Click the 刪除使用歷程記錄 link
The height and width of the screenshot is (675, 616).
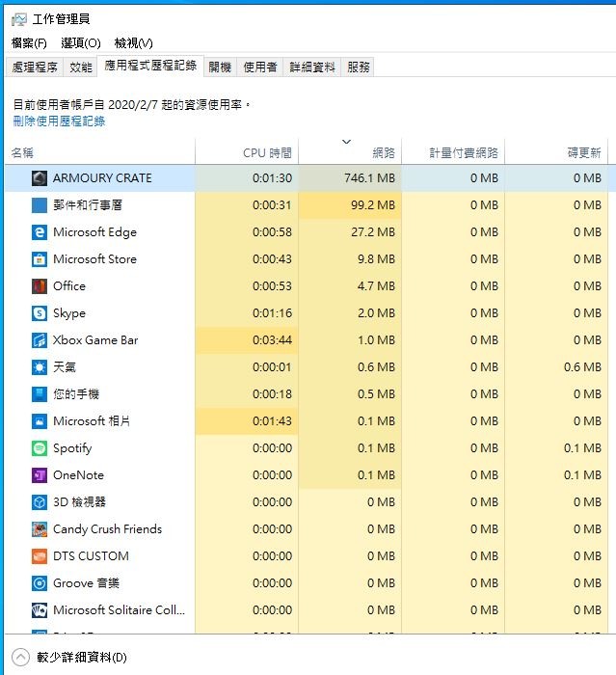[x=59, y=121]
